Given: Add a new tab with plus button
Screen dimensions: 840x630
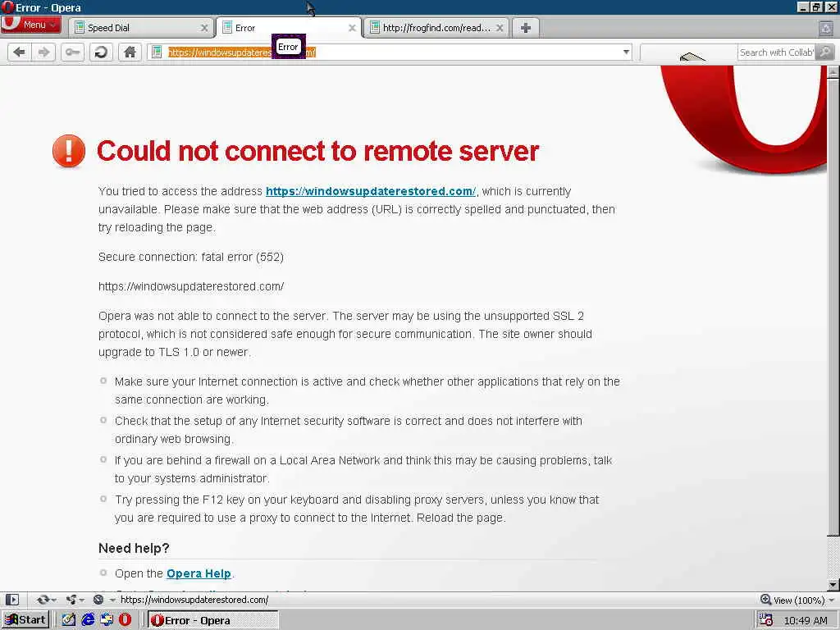Looking at the screenshot, I should (x=526, y=28).
